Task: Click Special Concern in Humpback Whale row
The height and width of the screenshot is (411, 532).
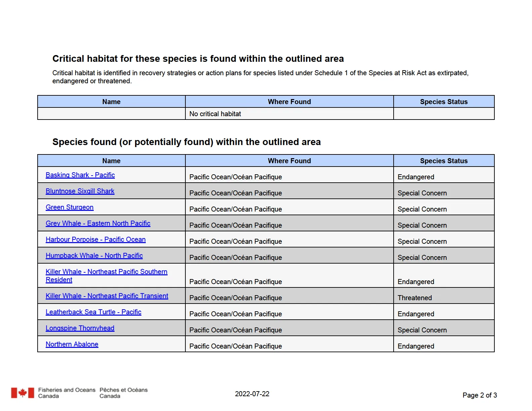Action: [444, 256]
